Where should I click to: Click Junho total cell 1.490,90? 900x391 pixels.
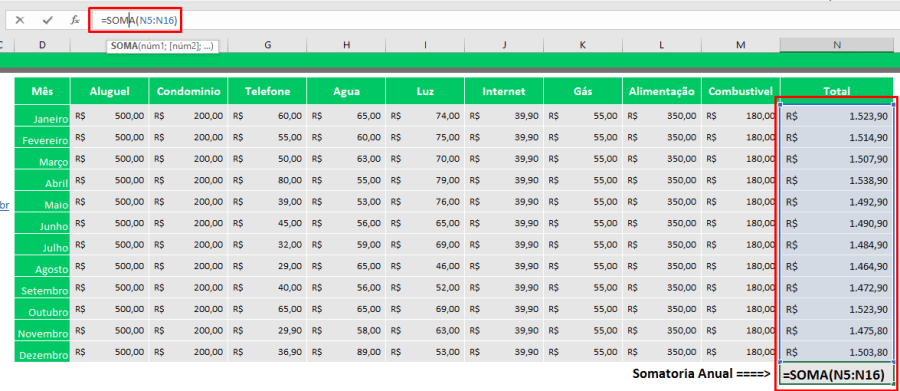tap(837, 223)
